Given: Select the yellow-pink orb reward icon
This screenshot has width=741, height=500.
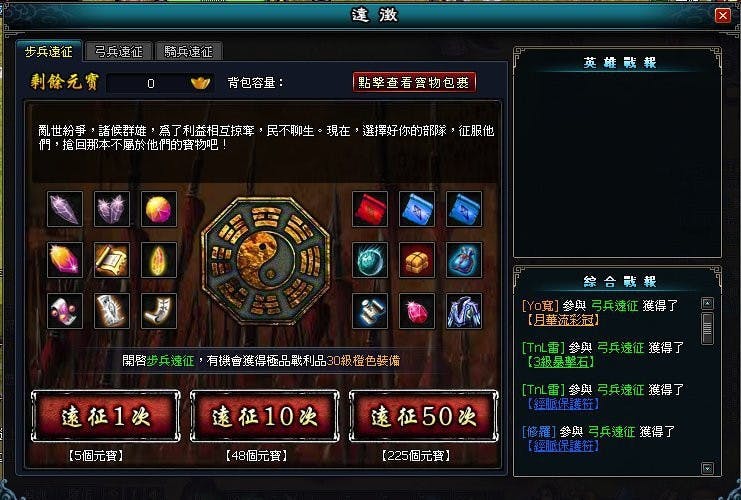Looking at the screenshot, I should point(159,209).
